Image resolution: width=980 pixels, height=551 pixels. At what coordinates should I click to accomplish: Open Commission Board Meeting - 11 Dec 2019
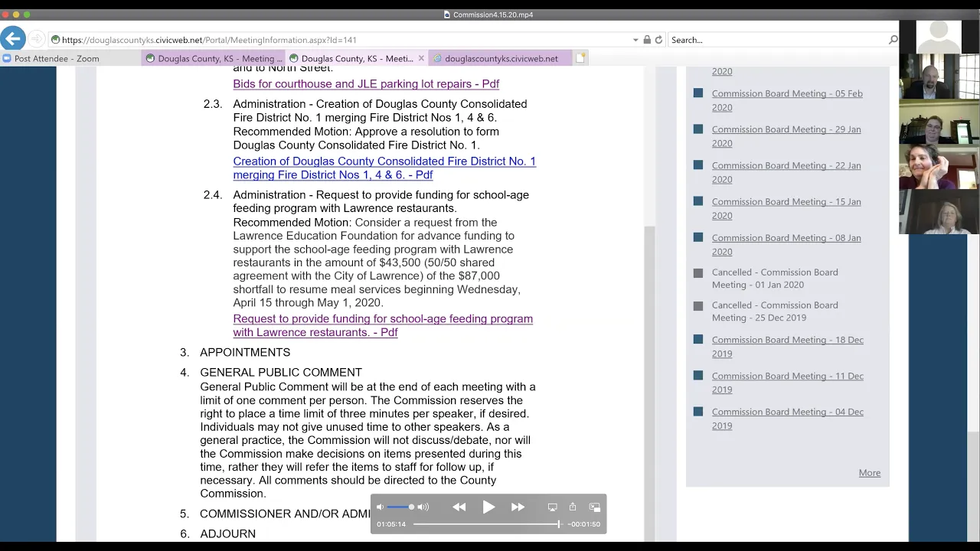click(787, 383)
